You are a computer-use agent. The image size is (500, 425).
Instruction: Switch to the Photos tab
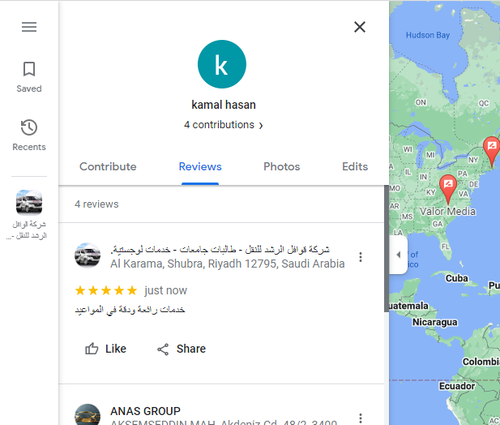[282, 166]
